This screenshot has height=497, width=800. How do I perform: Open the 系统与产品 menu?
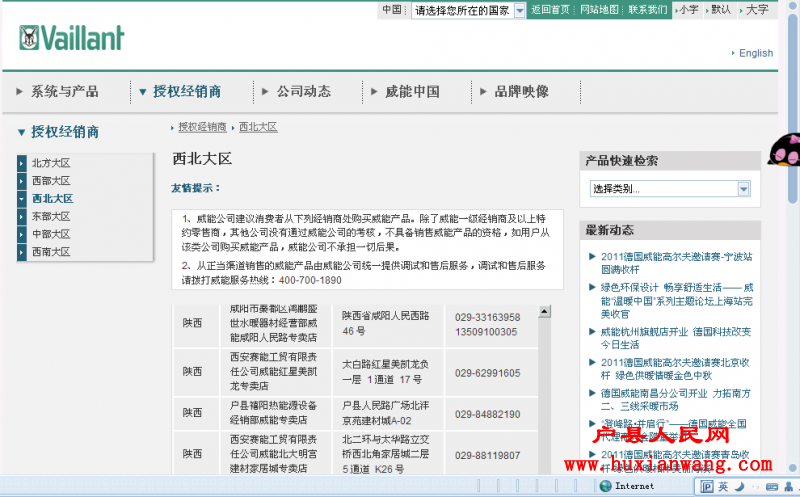click(65, 92)
